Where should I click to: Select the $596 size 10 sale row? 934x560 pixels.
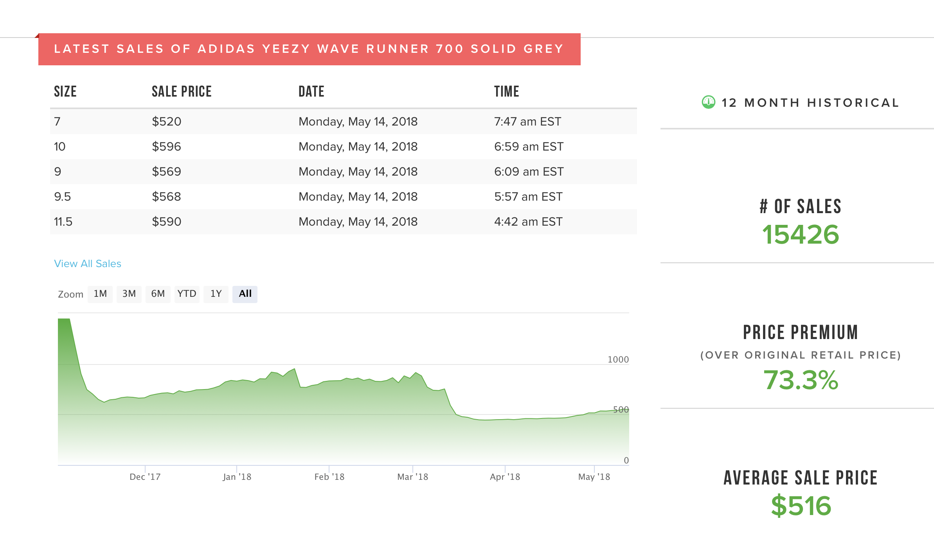click(x=343, y=147)
